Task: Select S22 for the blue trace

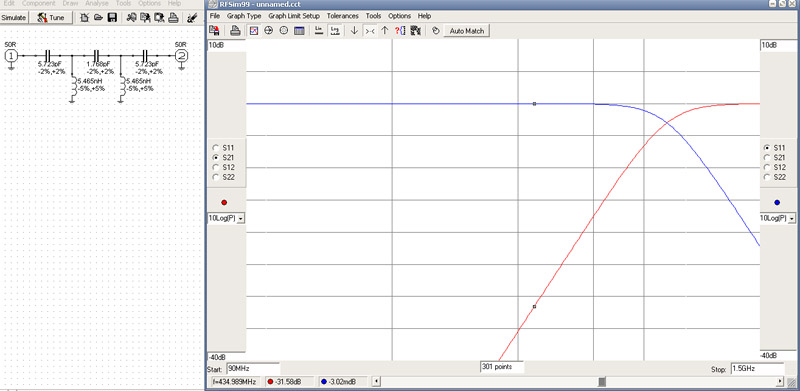Action: (766, 177)
